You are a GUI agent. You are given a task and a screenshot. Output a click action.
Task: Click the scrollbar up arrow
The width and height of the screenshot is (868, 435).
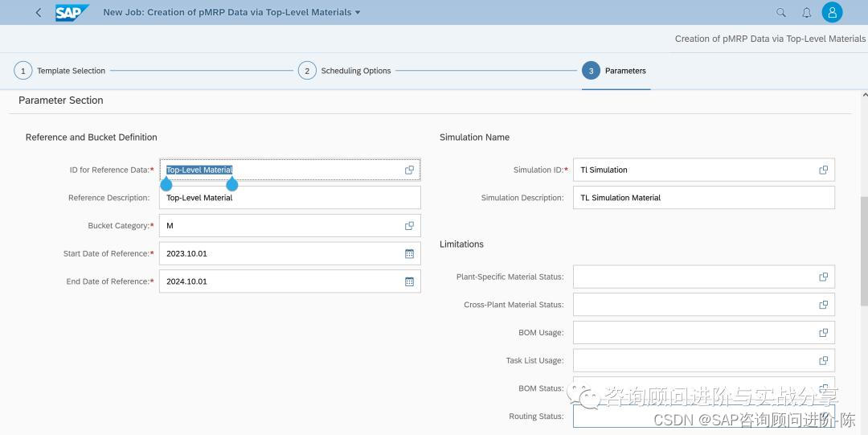pyautogui.click(x=864, y=96)
